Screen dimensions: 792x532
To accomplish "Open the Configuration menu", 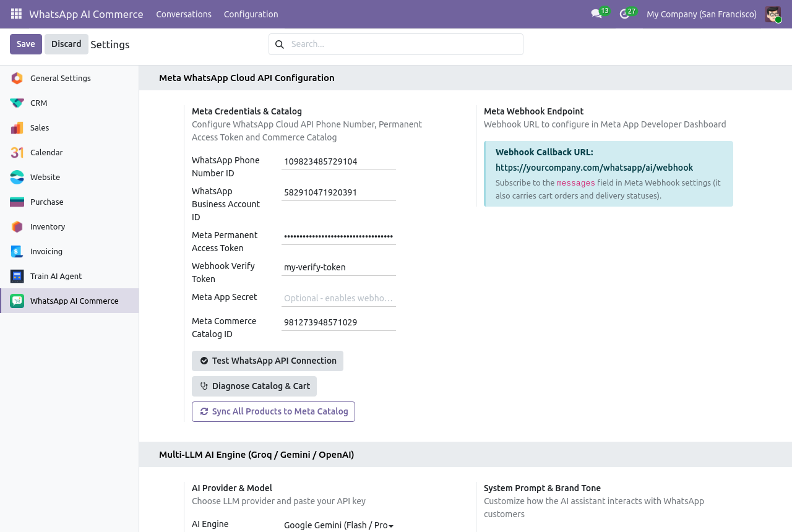I will 251,14.
